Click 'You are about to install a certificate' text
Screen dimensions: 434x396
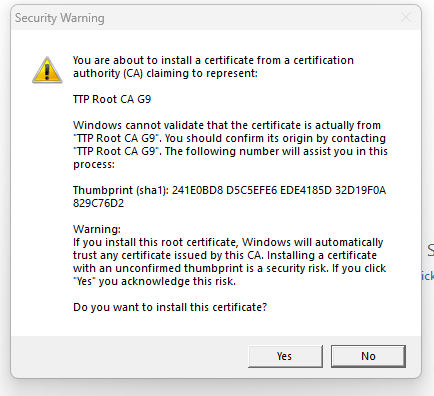pyautogui.click(x=213, y=67)
